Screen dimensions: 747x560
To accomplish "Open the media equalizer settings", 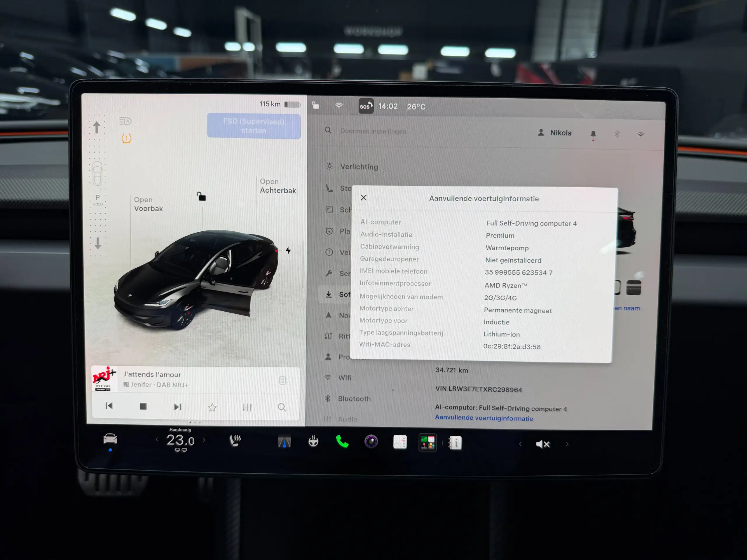I will (247, 407).
